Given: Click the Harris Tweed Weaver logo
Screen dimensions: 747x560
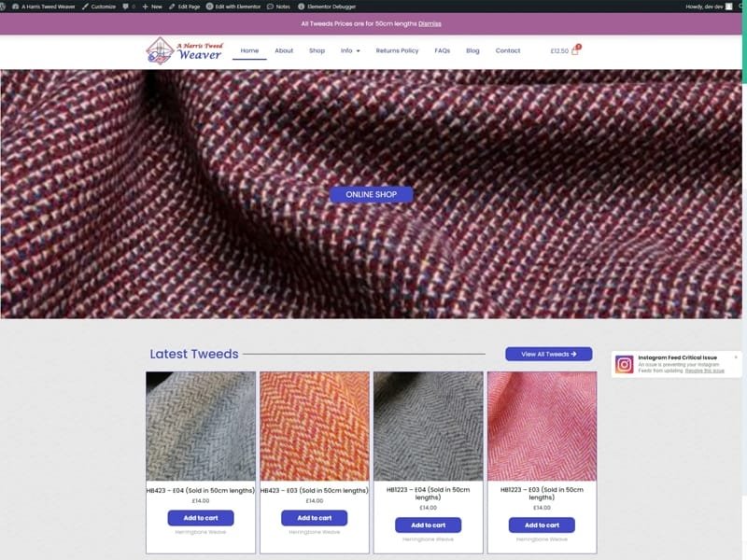Looking at the screenshot, I should point(185,50).
